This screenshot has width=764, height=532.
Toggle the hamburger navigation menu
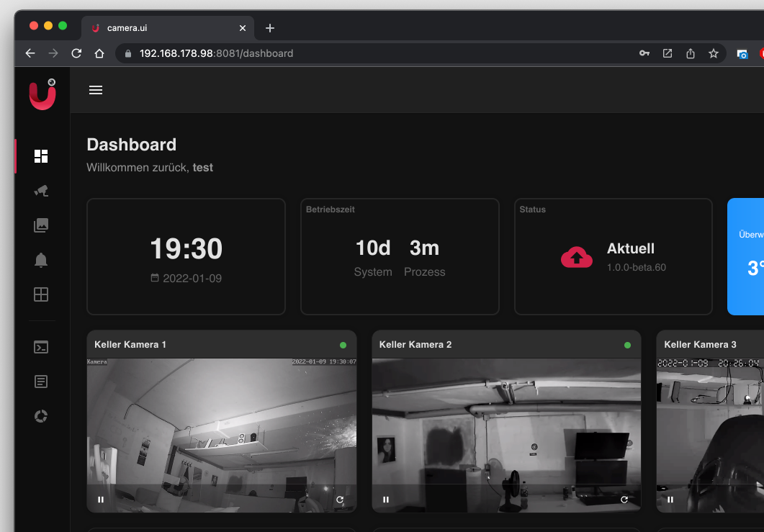point(96,90)
